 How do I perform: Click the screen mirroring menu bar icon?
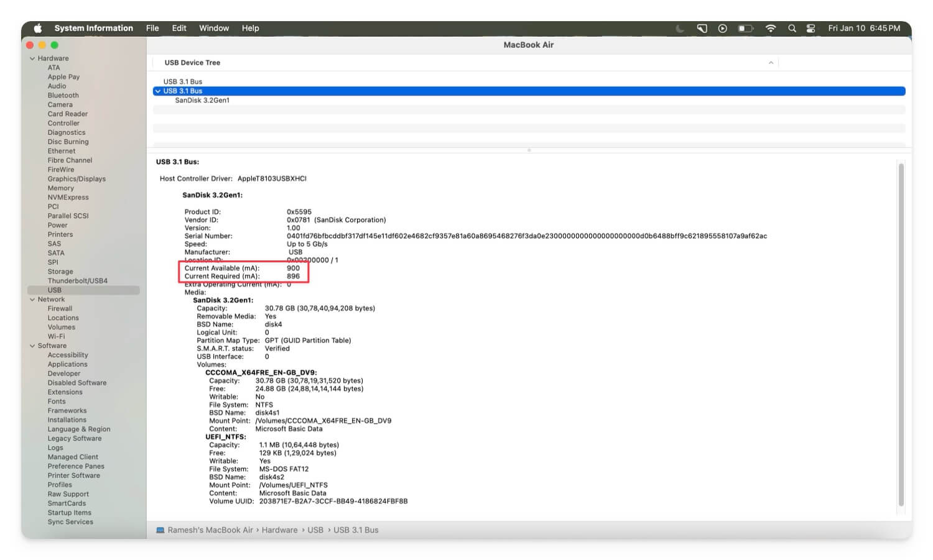702,28
